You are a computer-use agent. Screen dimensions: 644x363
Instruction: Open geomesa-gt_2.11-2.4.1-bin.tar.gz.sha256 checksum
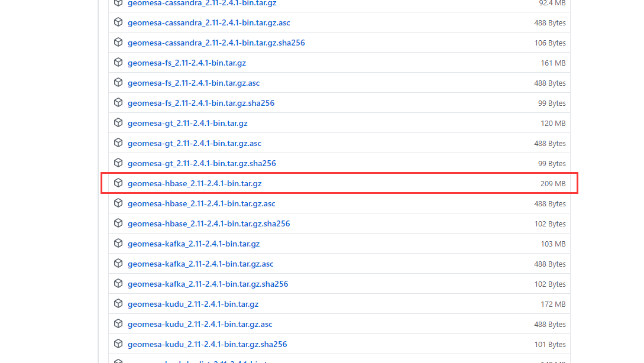coord(202,163)
